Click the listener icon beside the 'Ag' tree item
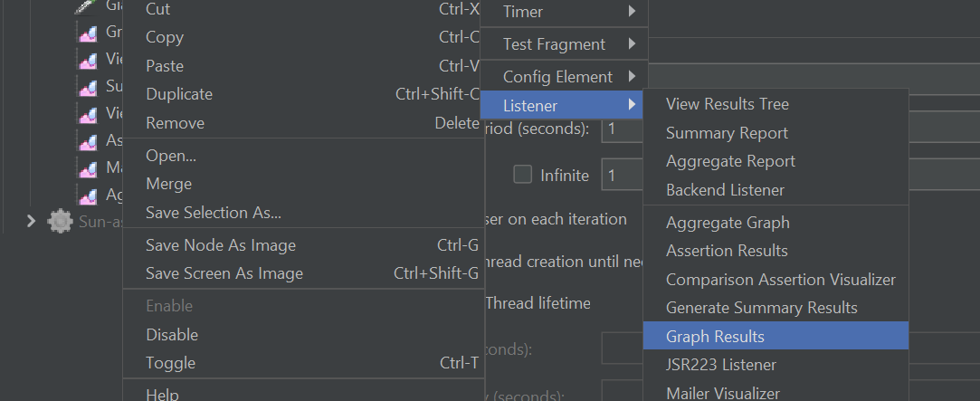This screenshot has width=980, height=401. [x=88, y=196]
